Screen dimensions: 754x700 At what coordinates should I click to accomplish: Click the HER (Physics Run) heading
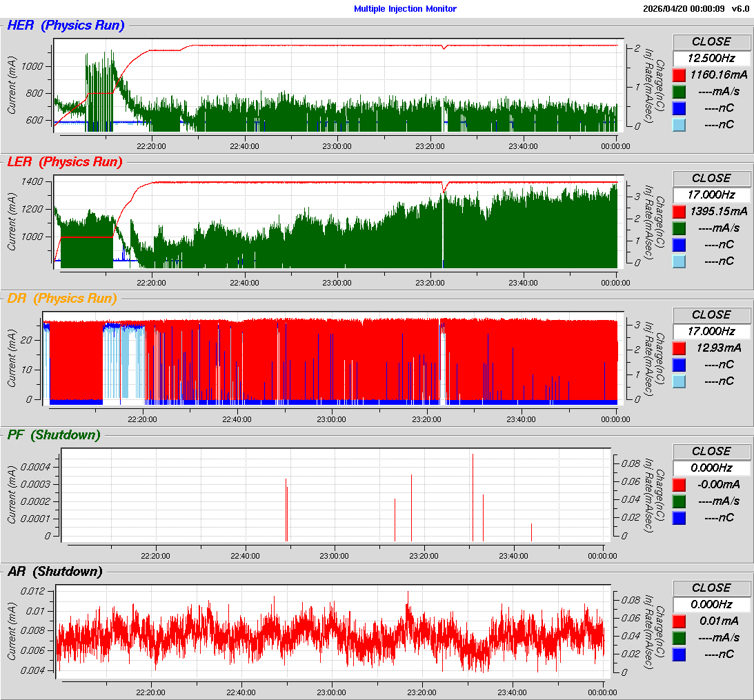(66, 26)
